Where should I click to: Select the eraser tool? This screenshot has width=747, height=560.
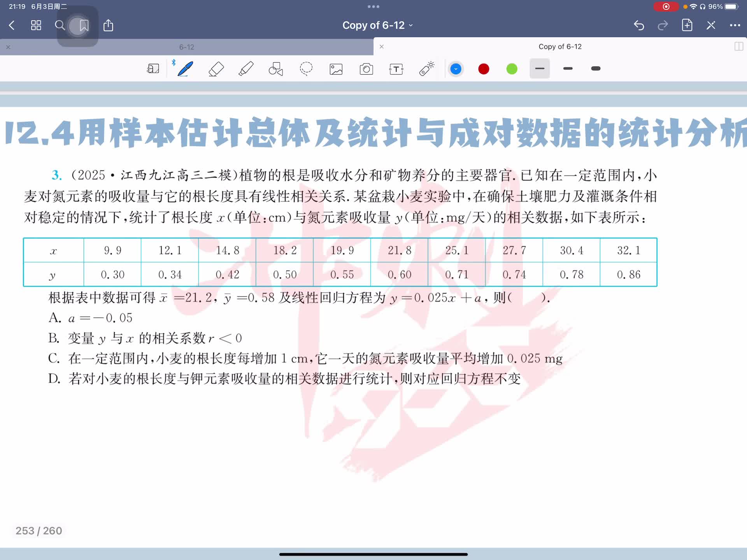(x=216, y=69)
